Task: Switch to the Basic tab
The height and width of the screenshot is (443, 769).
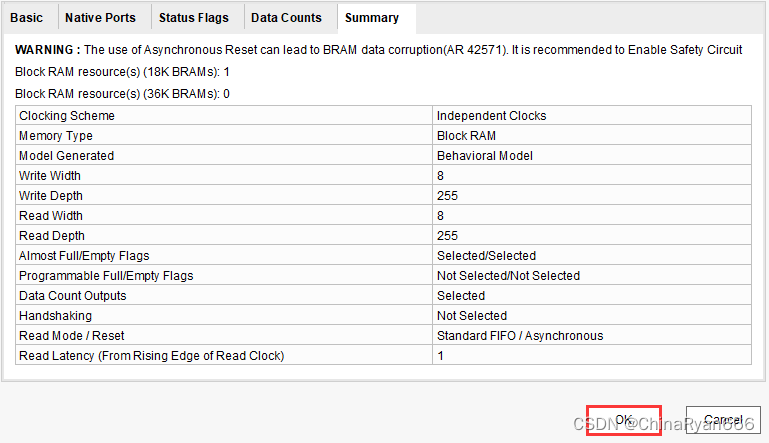Action: pos(26,18)
